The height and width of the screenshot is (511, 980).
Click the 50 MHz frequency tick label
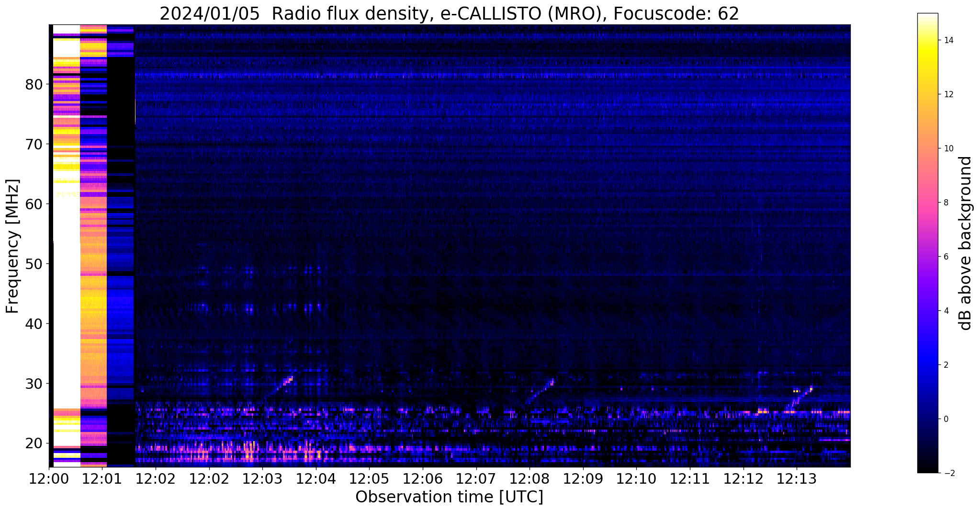tap(34, 264)
